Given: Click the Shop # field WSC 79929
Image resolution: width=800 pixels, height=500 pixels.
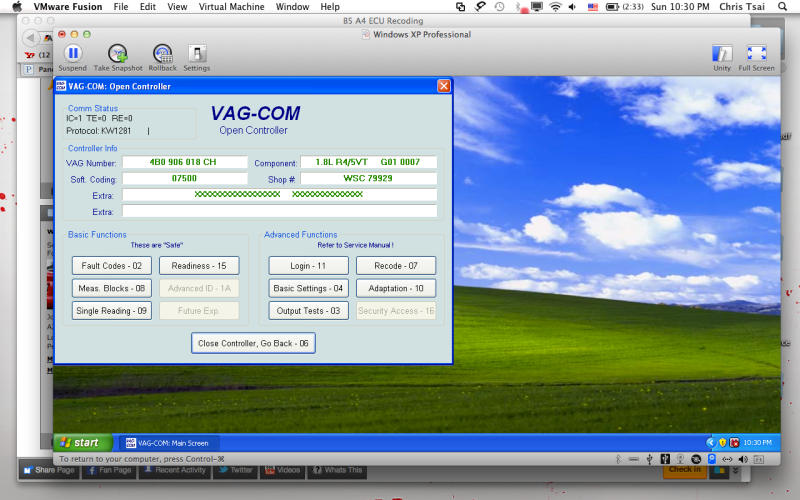Looking at the screenshot, I should [368, 179].
